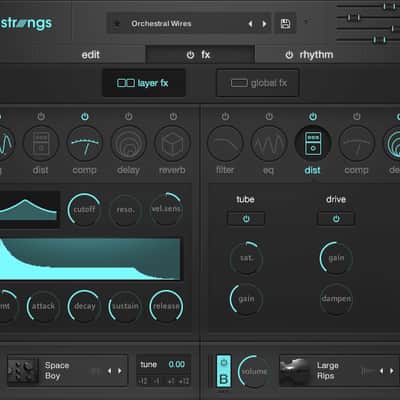Toggle the drive distortion power switch
The image size is (400, 400).
[336, 219]
